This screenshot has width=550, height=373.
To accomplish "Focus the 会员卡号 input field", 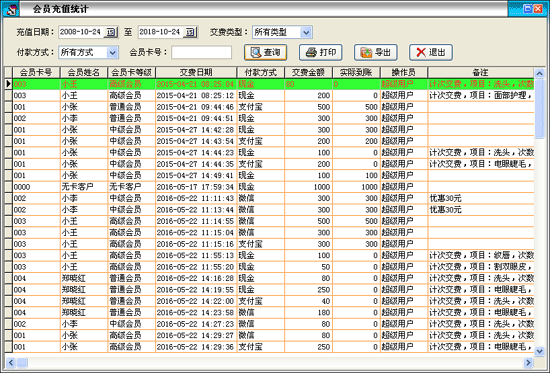I will pos(201,53).
